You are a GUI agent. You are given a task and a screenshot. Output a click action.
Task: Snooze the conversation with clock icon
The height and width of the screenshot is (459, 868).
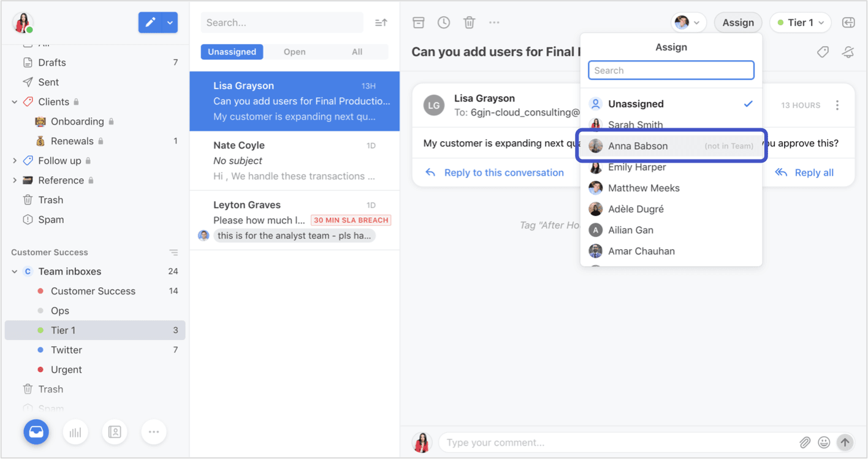coord(444,23)
